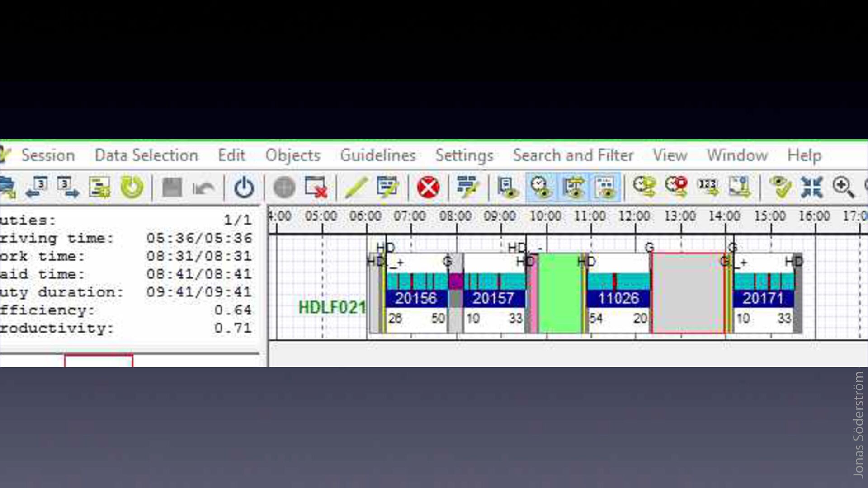Click the save floppy disk icon
Image resolution: width=868 pixels, height=488 pixels.
click(x=172, y=187)
